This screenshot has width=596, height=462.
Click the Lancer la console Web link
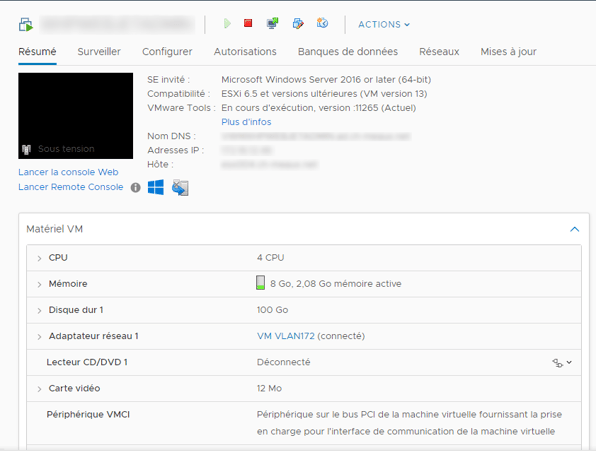coord(68,172)
